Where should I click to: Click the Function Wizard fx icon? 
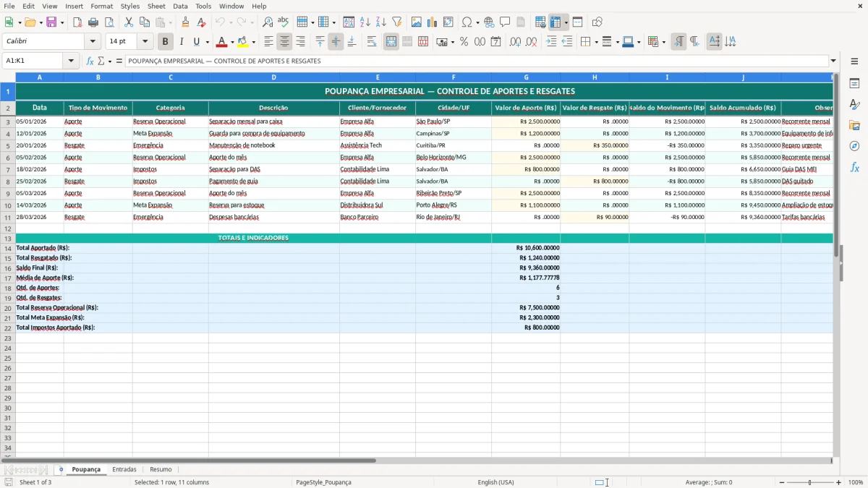pos(90,61)
